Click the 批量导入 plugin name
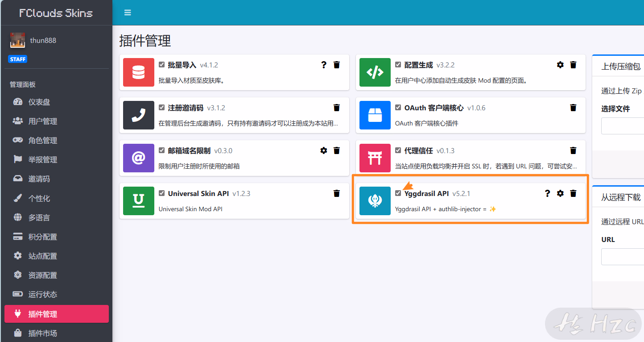The image size is (644, 342). pos(182,65)
